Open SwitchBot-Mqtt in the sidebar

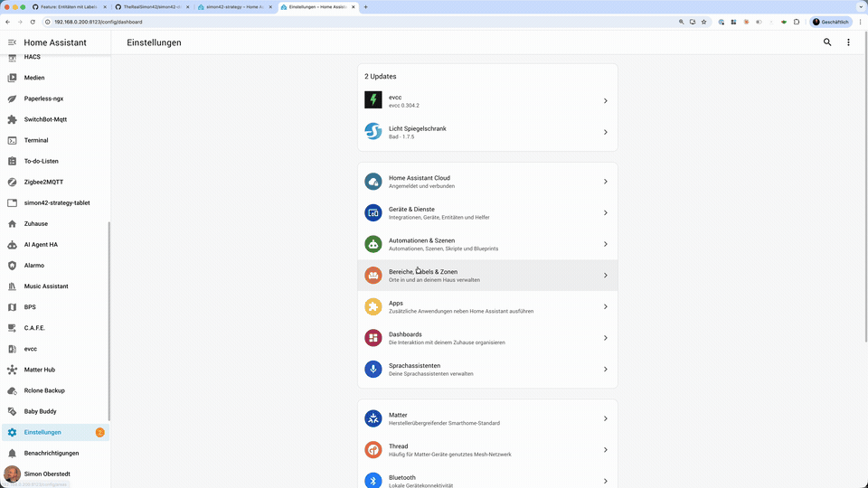point(55,119)
